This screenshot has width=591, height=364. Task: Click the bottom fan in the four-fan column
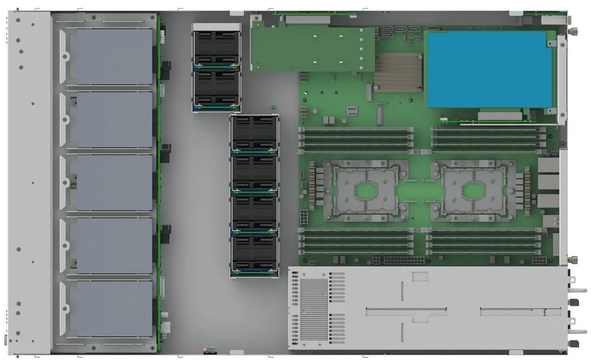(254, 256)
